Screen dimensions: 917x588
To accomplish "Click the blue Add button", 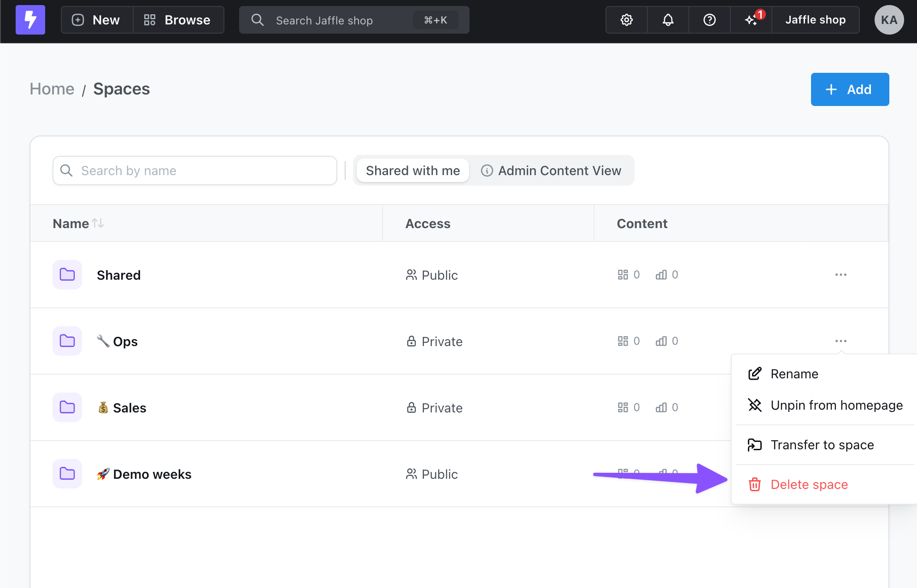I will (x=849, y=89).
